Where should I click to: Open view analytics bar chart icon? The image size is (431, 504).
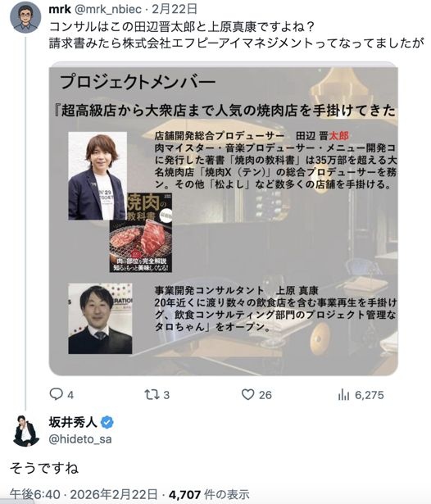pos(343,394)
